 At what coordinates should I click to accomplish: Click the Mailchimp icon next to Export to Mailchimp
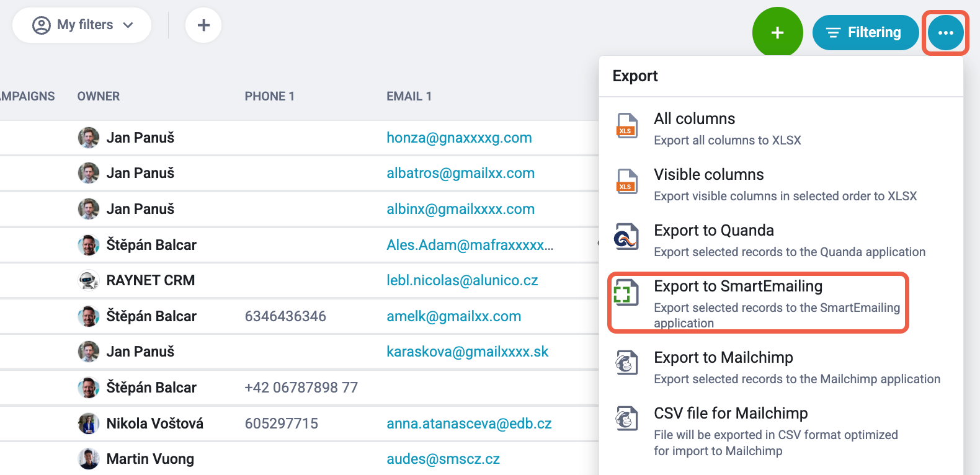point(626,363)
